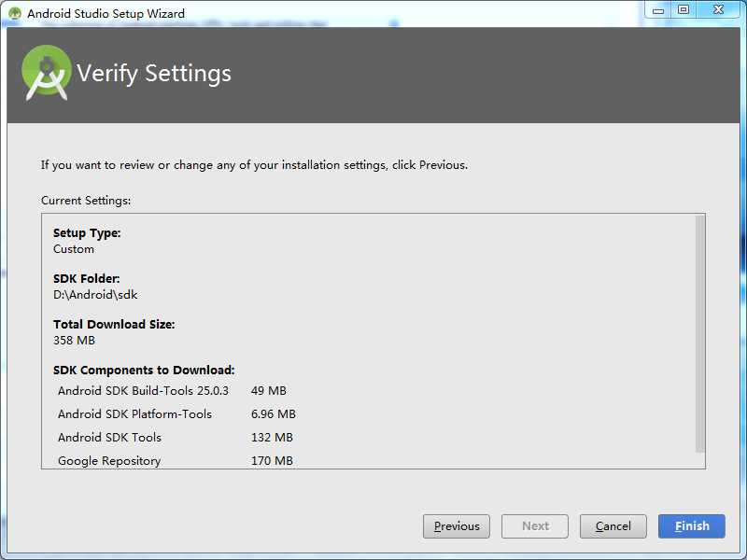The height and width of the screenshot is (560, 747).
Task: Click the D:\Android\sdk path text
Action: 95,295
